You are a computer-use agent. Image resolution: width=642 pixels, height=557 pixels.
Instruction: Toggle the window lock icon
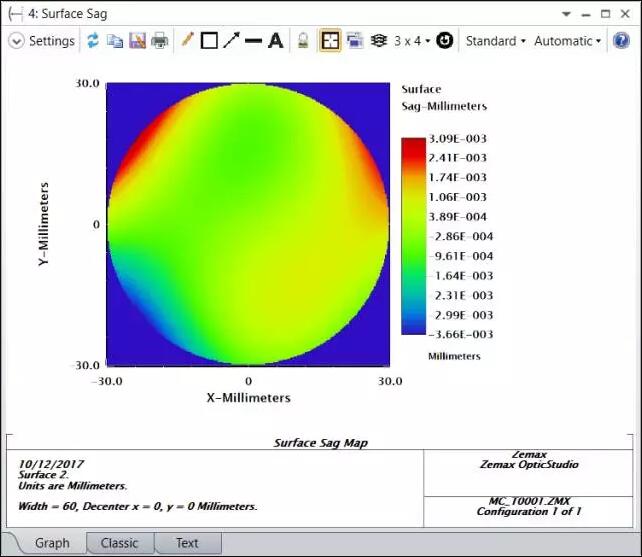pyautogui.click(x=303, y=41)
